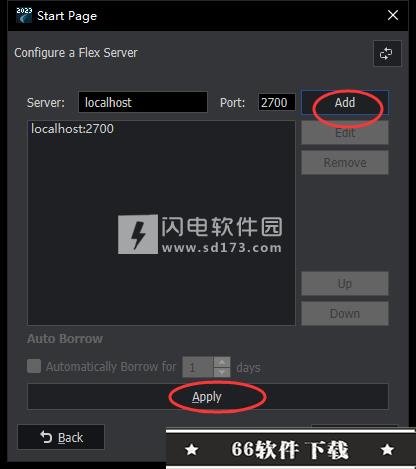This screenshot has width=416, height=469.
Task: Click the swap view icon near top right
Action: 387,53
